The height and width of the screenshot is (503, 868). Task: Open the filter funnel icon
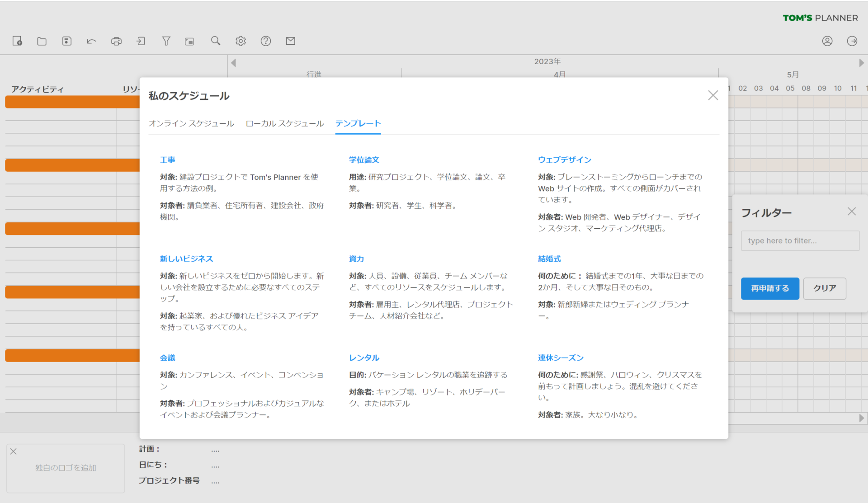pyautogui.click(x=166, y=41)
